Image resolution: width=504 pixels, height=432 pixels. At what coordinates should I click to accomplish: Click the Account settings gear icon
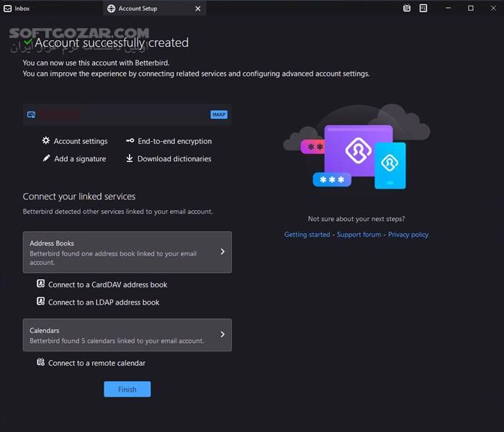pos(46,141)
